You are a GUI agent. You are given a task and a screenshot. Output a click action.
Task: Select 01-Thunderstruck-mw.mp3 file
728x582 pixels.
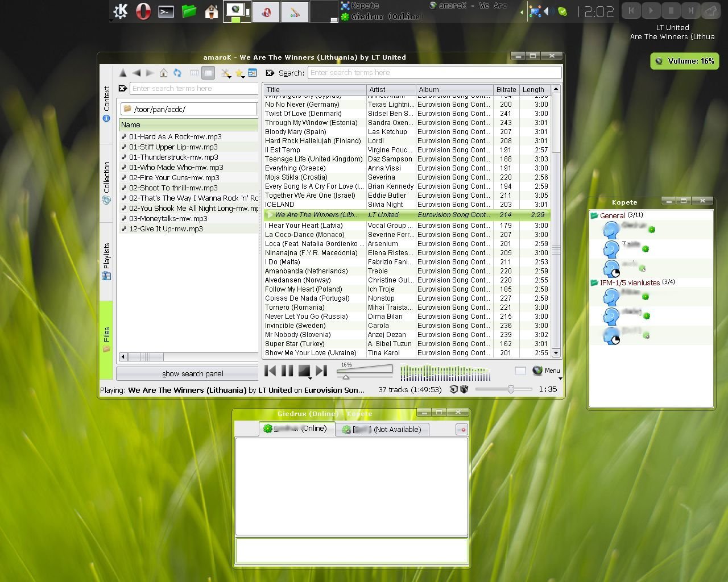point(173,157)
